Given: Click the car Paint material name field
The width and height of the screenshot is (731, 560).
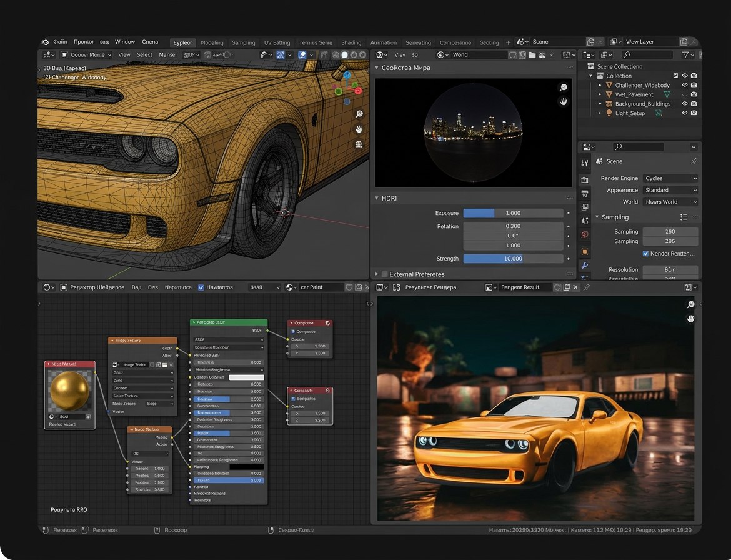Looking at the screenshot, I should pos(321,287).
